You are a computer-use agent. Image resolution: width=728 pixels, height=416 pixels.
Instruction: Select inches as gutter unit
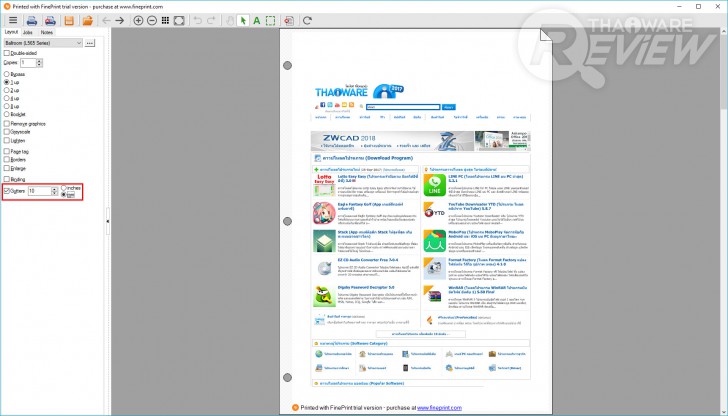point(64,188)
